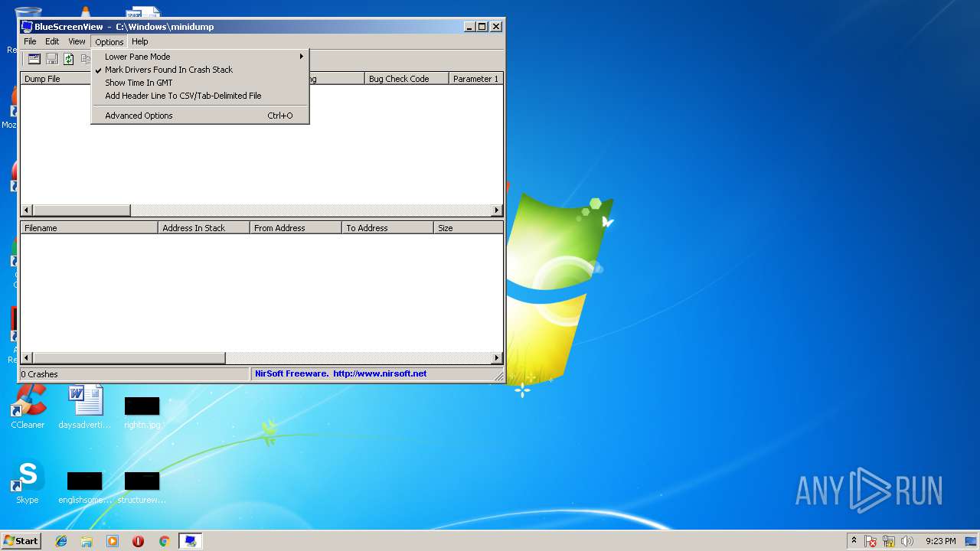This screenshot has width=980, height=551.
Task: Click the Refresh toolbar icon
Action: pyautogui.click(x=69, y=59)
